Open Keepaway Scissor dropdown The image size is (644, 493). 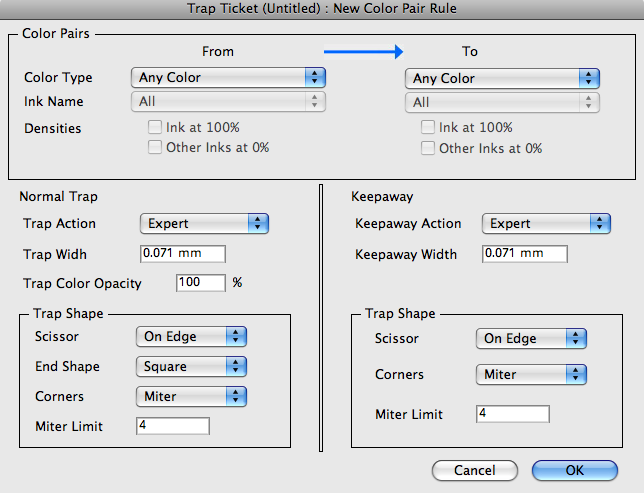tap(531, 339)
